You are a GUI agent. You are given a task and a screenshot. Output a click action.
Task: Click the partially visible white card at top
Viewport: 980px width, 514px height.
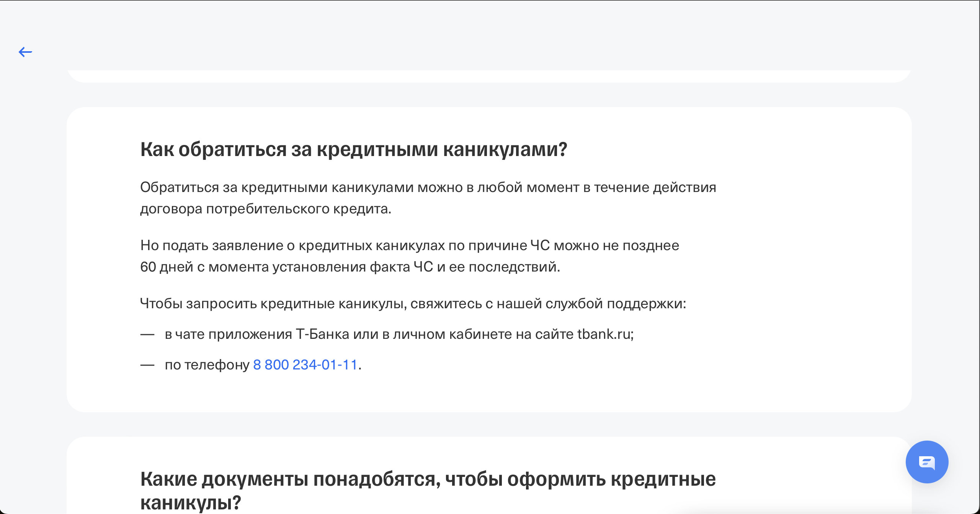pos(489,76)
